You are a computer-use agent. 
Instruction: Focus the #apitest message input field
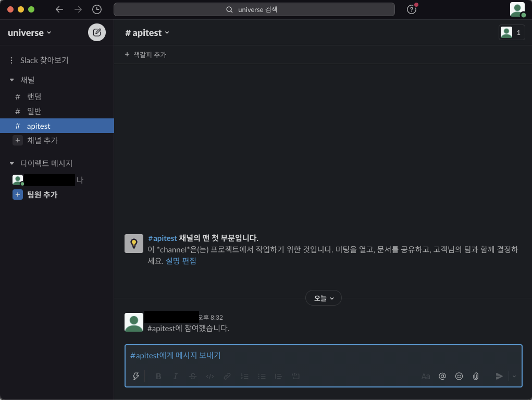coord(324,356)
